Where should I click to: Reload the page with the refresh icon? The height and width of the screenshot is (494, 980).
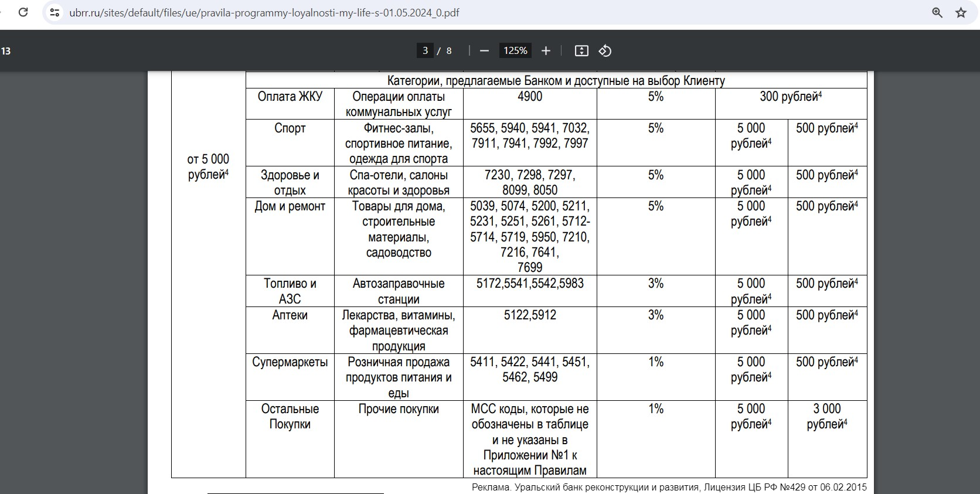tap(23, 12)
